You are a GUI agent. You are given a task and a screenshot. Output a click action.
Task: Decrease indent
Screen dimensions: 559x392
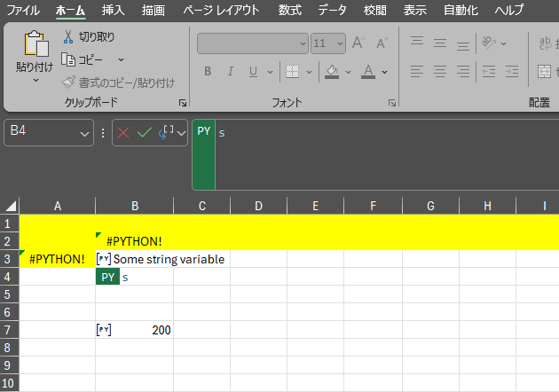tap(489, 72)
